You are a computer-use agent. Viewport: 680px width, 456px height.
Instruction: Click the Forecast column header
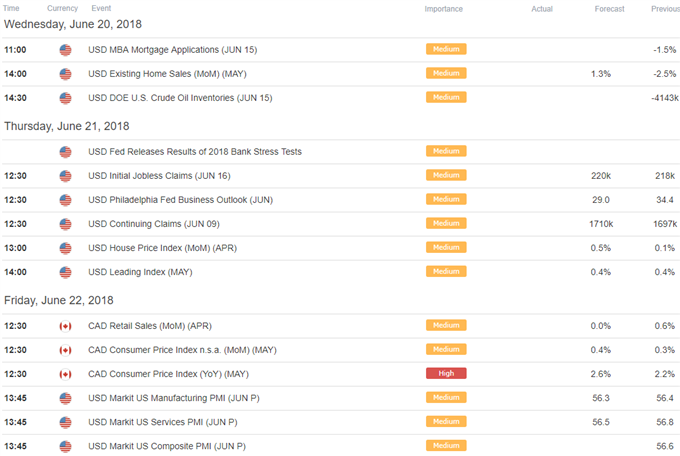[x=609, y=9]
